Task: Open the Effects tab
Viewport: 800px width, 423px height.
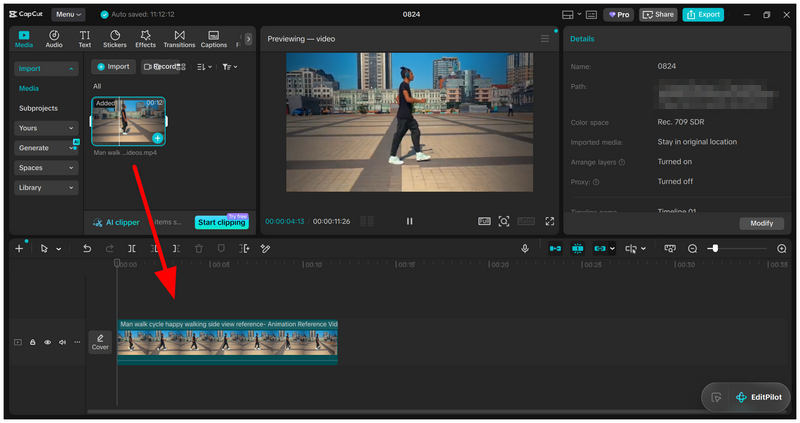Action: (x=145, y=39)
